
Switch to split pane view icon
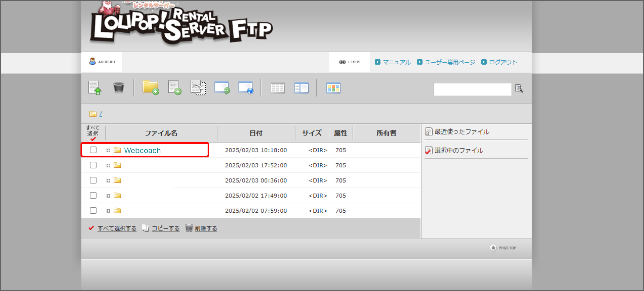pos(301,88)
